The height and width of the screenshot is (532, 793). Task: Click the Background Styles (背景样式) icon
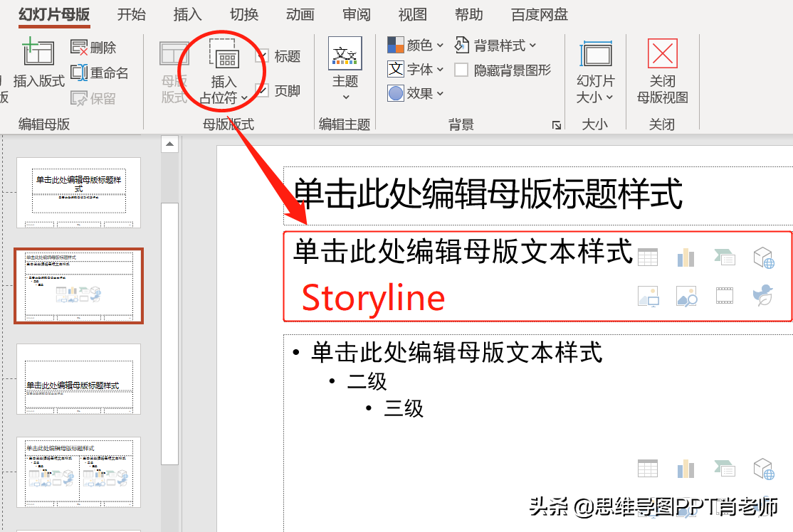click(462, 45)
